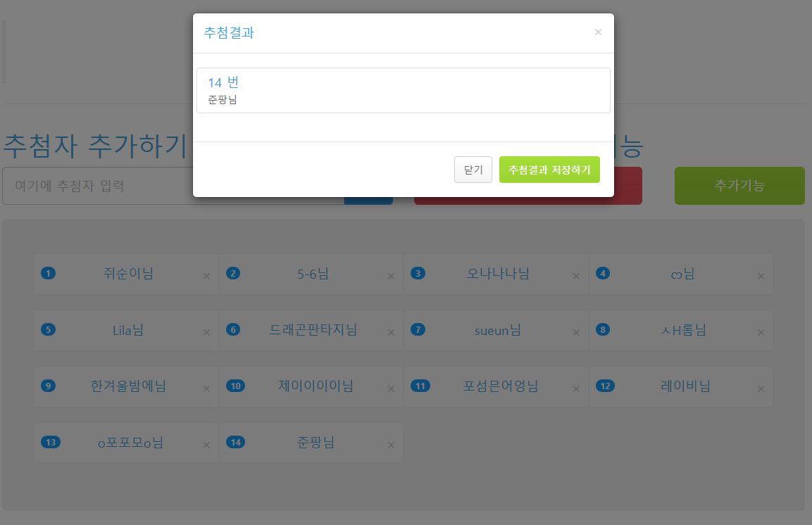This screenshot has height=525, width=812.
Task: Close the 추첨결과 dialog with X icon
Action: click(x=598, y=32)
